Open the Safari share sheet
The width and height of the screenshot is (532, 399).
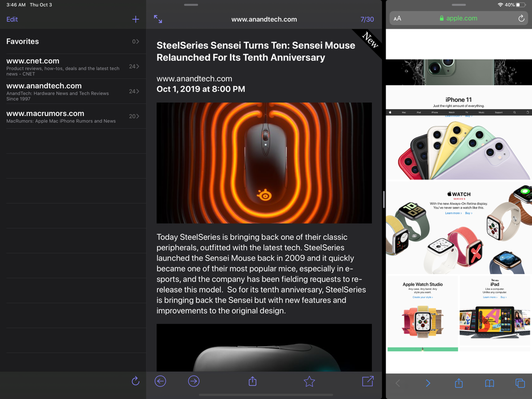tap(459, 383)
